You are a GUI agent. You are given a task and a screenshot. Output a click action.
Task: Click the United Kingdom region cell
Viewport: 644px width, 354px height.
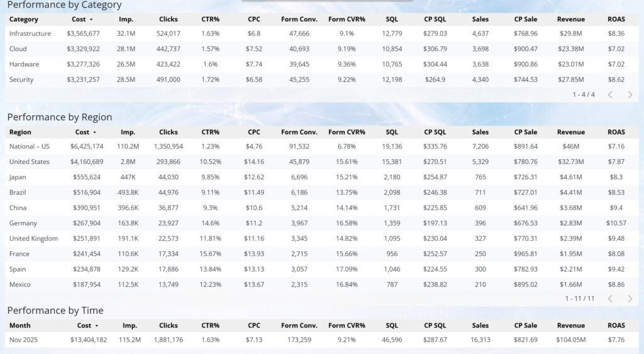click(33, 238)
